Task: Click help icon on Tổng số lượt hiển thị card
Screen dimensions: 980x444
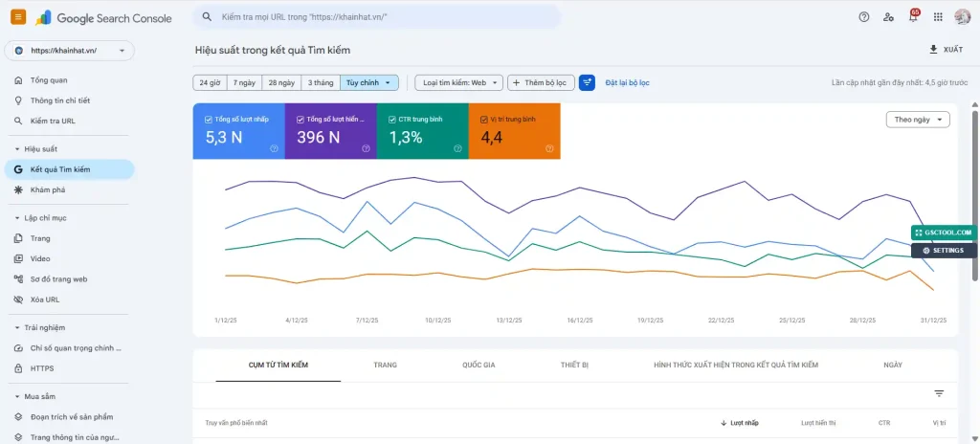Action: tap(366, 149)
